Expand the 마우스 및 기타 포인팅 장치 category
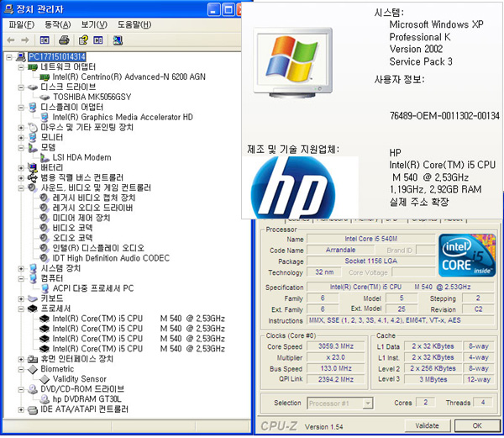The height and width of the screenshot is (438, 504). [21, 128]
